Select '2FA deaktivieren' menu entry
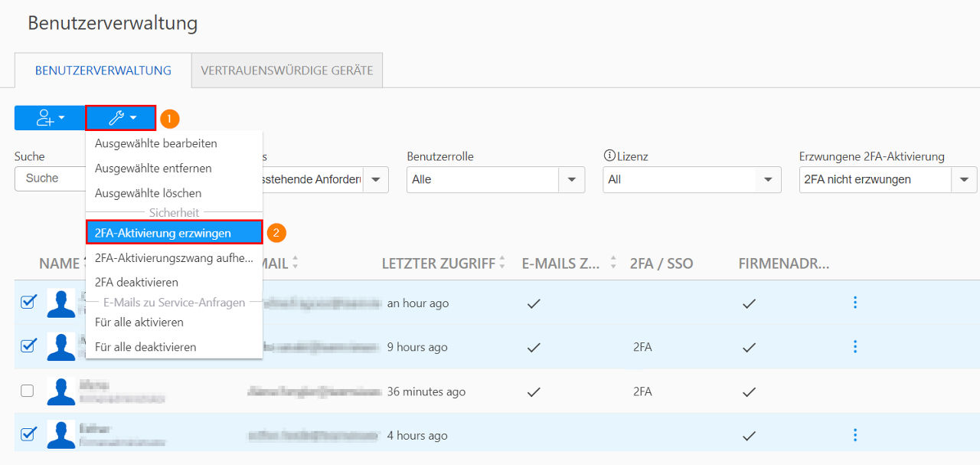980x465 pixels. click(x=174, y=282)
